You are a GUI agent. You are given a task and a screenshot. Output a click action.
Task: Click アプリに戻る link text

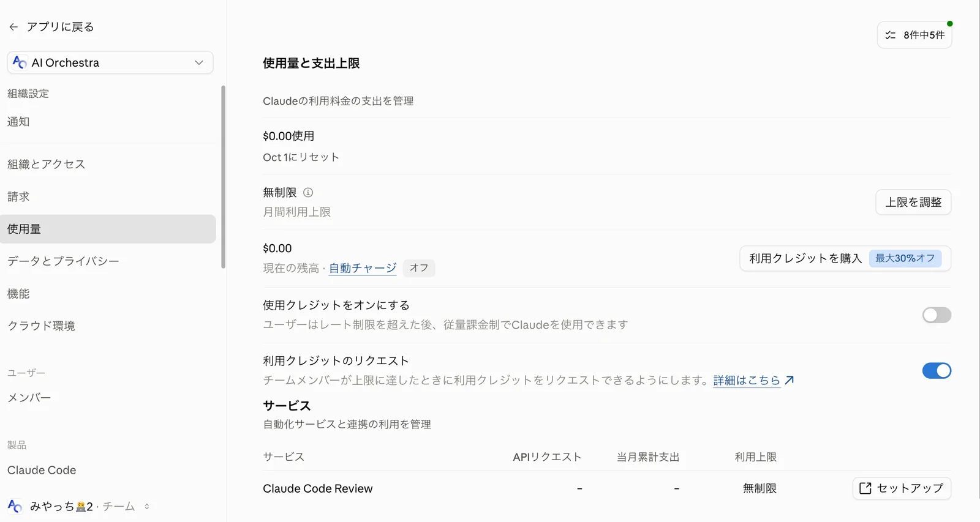(61, 27)
